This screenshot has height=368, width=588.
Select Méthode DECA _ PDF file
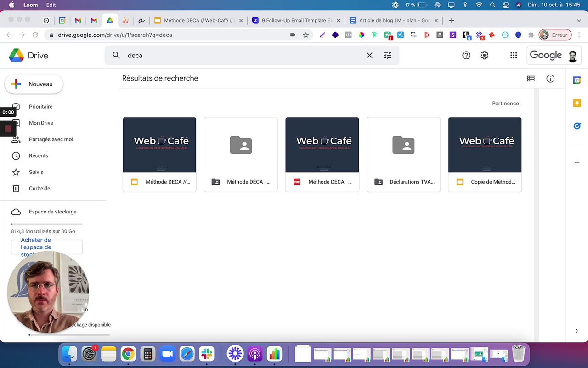[322, 155]
